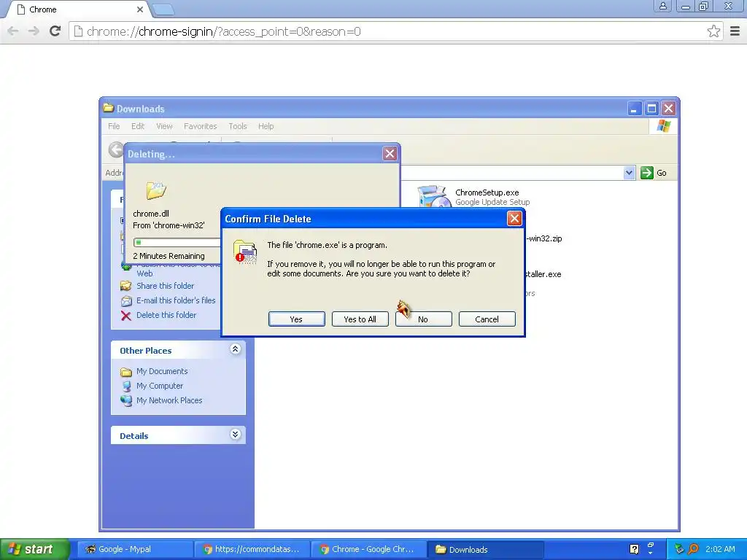This screenshot has width=747, height=560.
Task: Close the Deleting progress window
Action: tap(390, 153)
